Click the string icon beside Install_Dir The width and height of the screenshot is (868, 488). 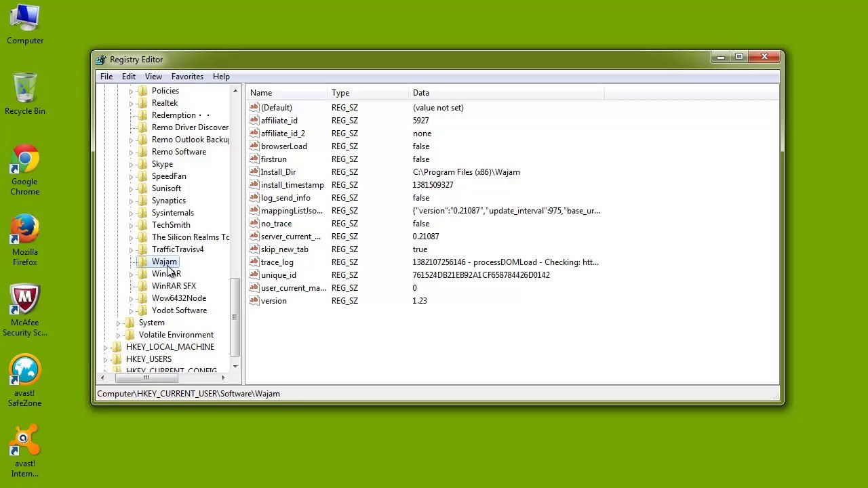point(254,172)
